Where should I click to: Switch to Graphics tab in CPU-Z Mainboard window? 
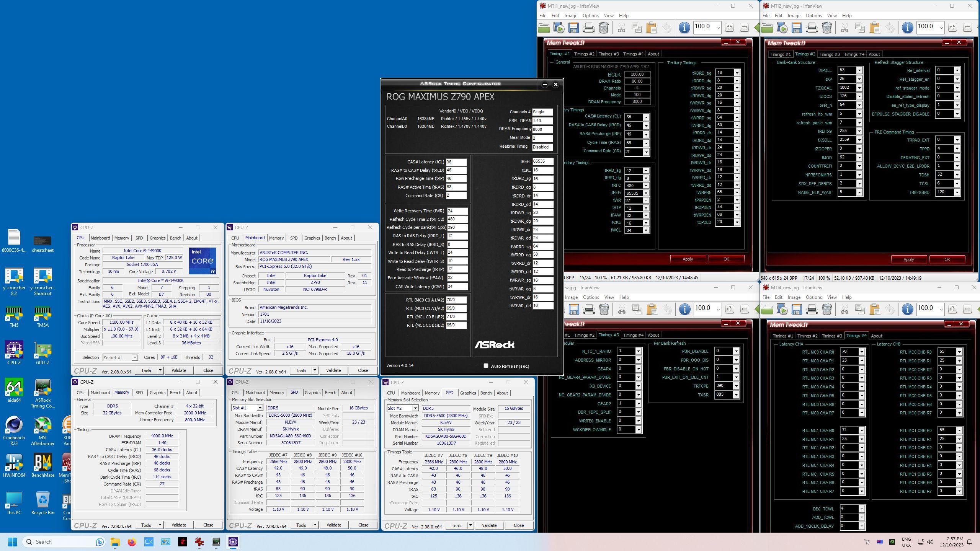coord(312,238)
